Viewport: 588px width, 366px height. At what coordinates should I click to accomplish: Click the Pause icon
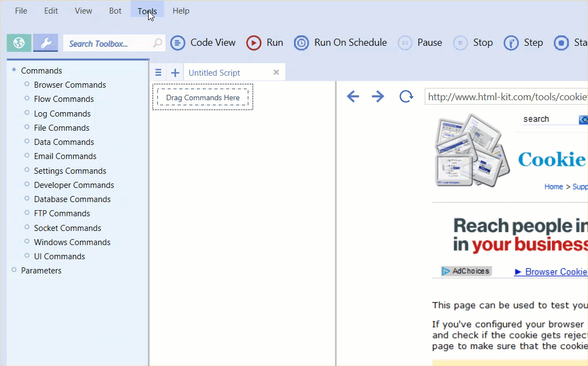pyautogui.click(x=405, y=42)
